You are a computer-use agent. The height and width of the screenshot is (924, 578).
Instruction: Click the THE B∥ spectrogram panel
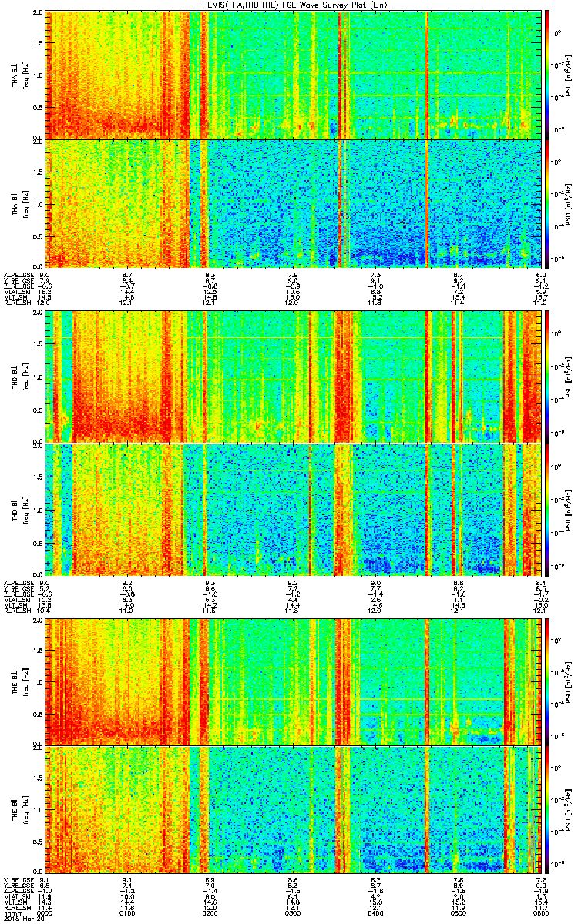pos(293,808)
